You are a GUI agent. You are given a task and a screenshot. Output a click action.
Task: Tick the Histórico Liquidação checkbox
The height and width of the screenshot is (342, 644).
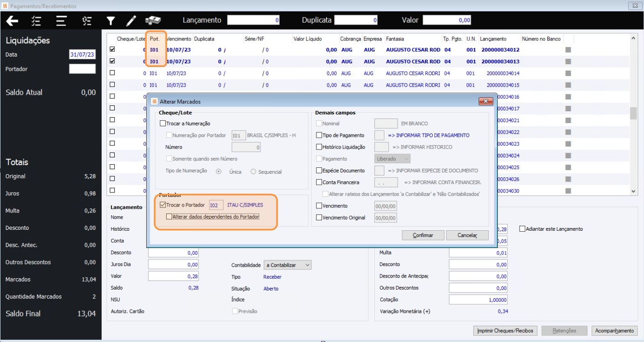[319, 147]
